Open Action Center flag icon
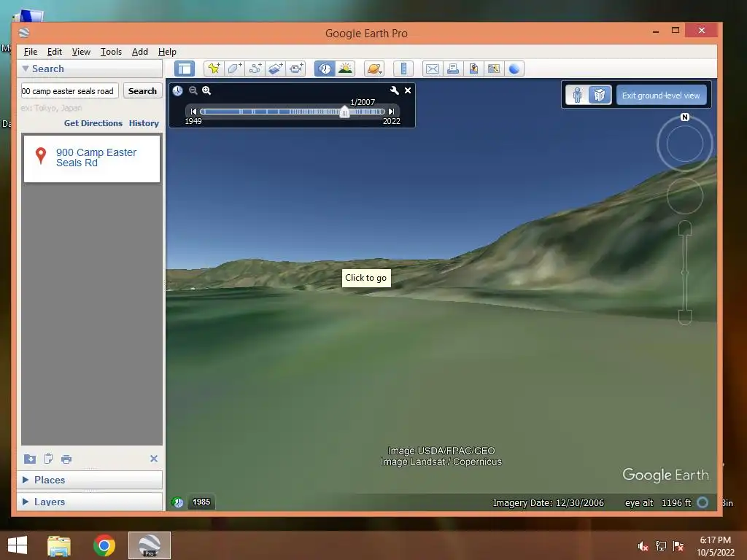 [678, 546]
